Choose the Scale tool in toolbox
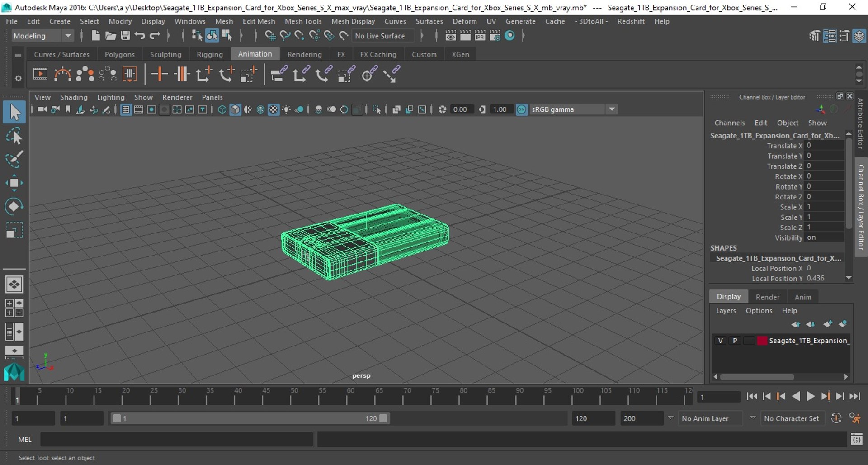 coord(14,230)
